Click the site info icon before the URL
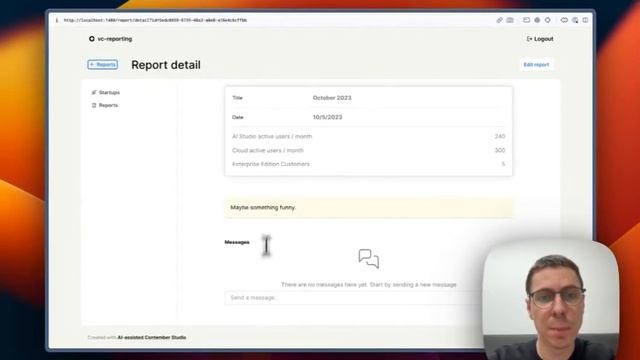 [x=57, y=20]
